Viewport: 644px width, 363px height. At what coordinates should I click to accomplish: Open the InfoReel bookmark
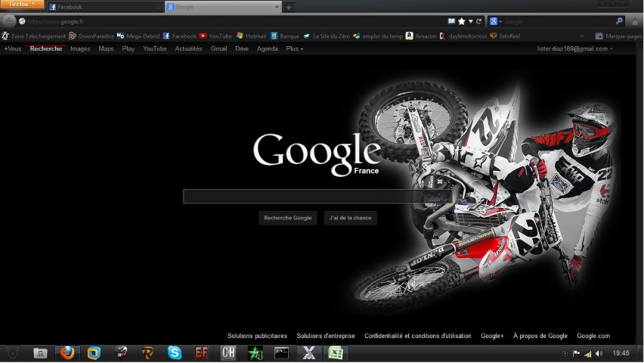[x=505, y=36]
